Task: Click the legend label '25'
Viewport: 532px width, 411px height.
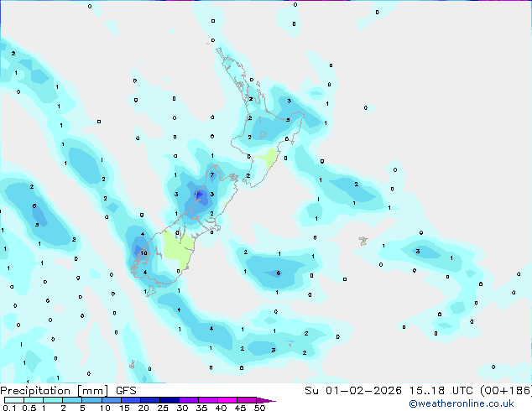Action: (x=163, y=408)
